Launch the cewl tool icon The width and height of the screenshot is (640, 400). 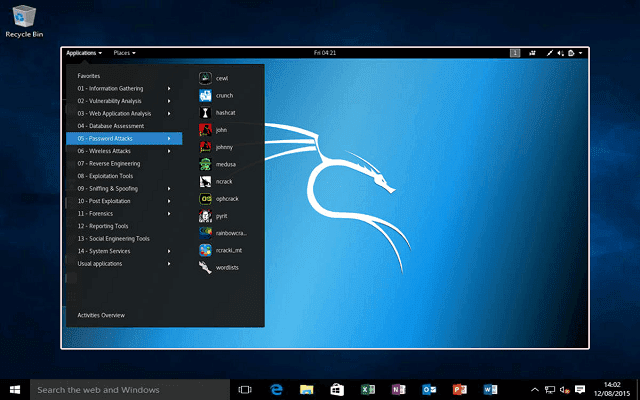pyautogui.click(x=205, y=78)
